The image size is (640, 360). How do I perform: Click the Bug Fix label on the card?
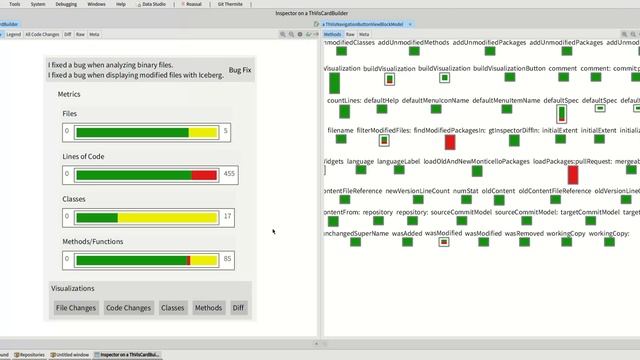tap(240, 70)
